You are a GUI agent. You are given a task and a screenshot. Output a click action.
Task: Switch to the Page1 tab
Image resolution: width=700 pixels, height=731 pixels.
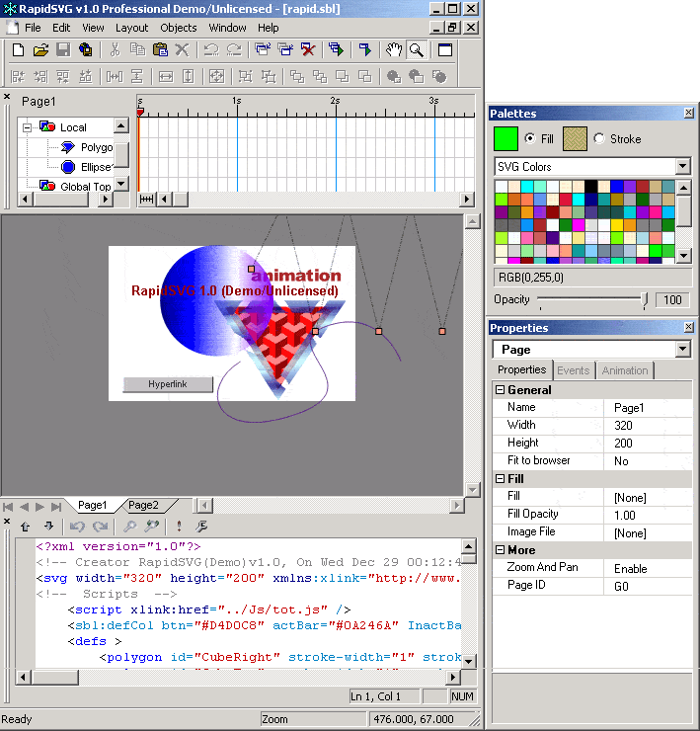(92, 505)
